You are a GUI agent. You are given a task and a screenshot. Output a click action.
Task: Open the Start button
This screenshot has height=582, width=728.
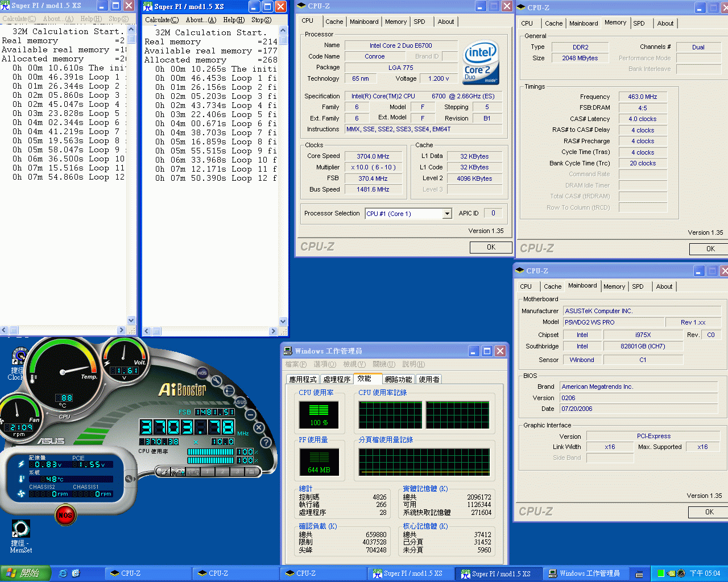[26, 573]
